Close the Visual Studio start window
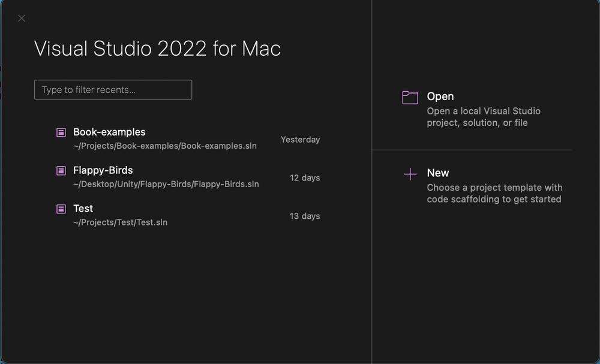 (22, 18)
